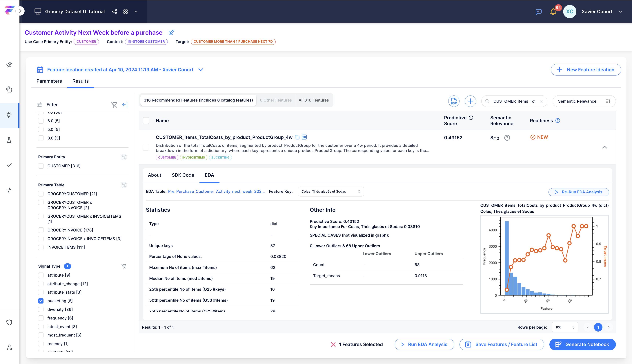Open the Xavier Conort account menu chevron

tap(620, 12)
